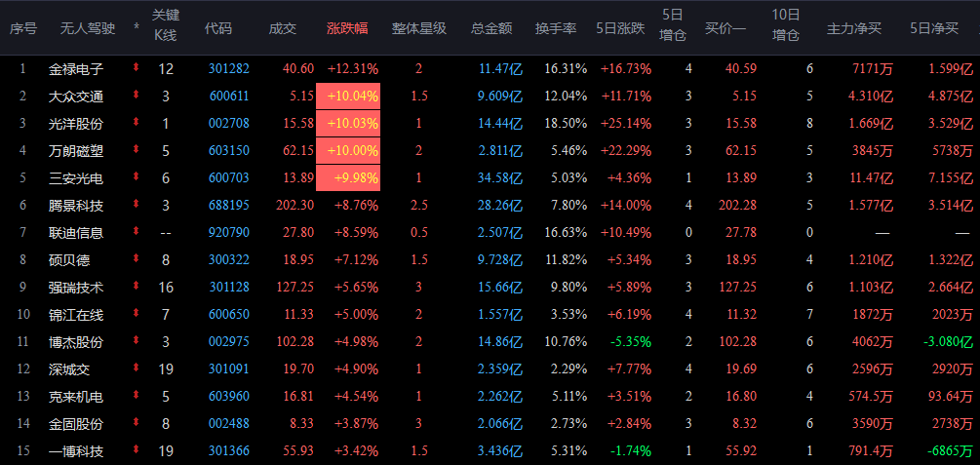
Task: Click the green -5.35% five-day change
Action: coord(630,342)
